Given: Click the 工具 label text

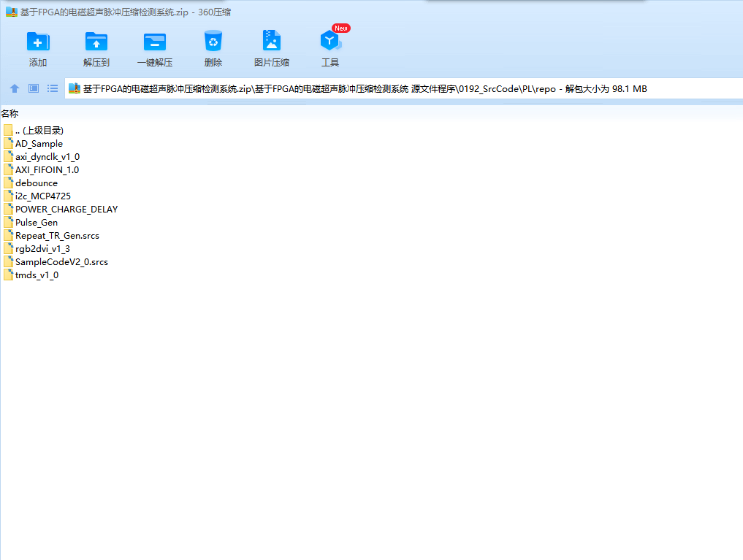Looking at the screenshot, I should [330, 63].
